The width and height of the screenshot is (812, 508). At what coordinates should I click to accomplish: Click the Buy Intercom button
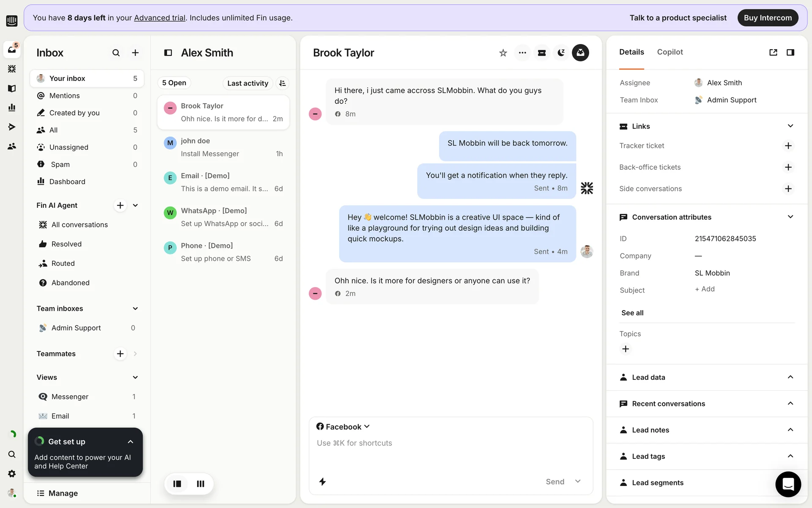pyautogui.click(x=768, y=18)
